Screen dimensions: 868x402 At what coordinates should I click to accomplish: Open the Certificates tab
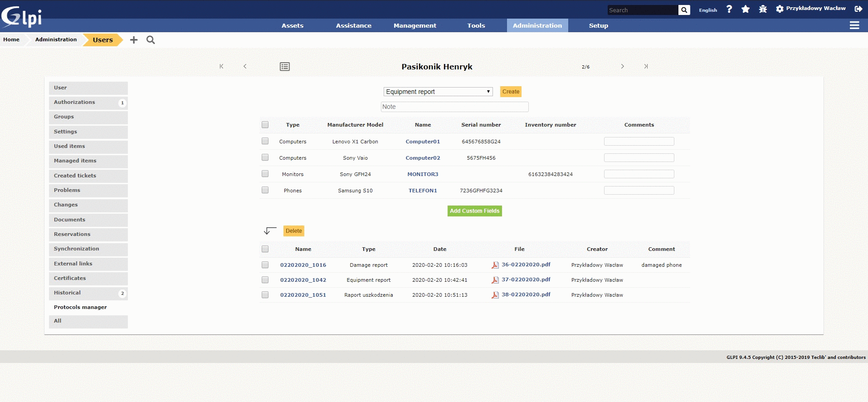(x=88, y=279)
